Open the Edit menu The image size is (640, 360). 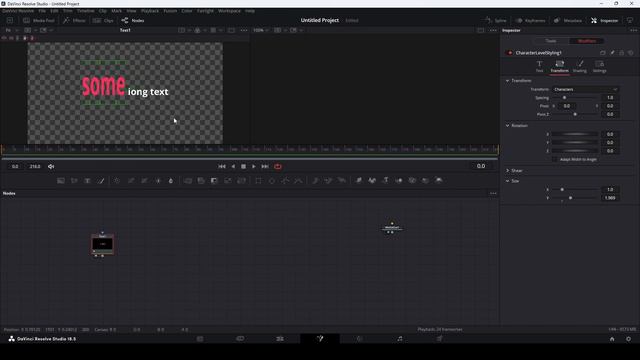click(x=54, y=11)
